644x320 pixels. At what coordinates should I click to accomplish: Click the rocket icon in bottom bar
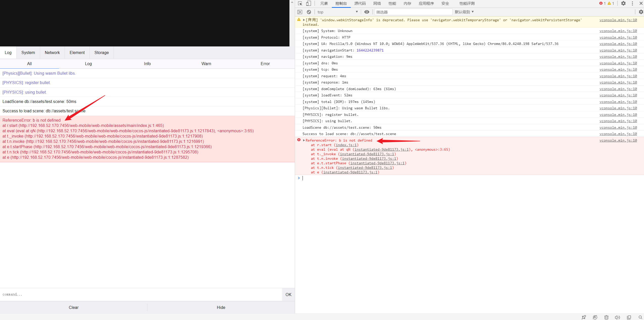[x=584, y=317]
